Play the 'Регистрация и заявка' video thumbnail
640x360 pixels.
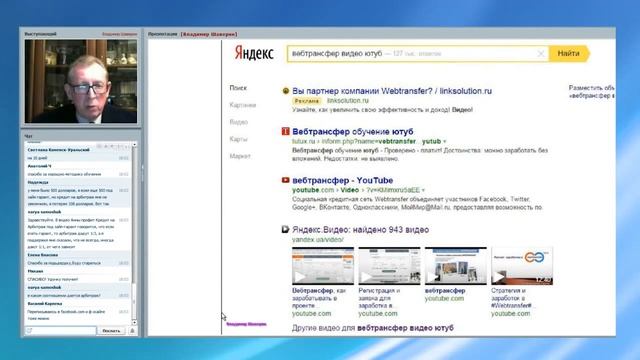389,266
